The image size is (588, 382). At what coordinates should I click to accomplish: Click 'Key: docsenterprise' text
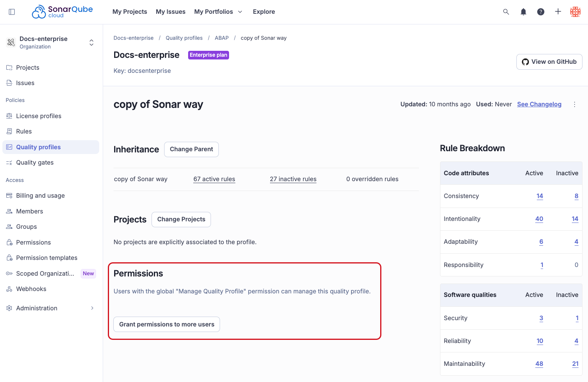[x=142, y=71]
